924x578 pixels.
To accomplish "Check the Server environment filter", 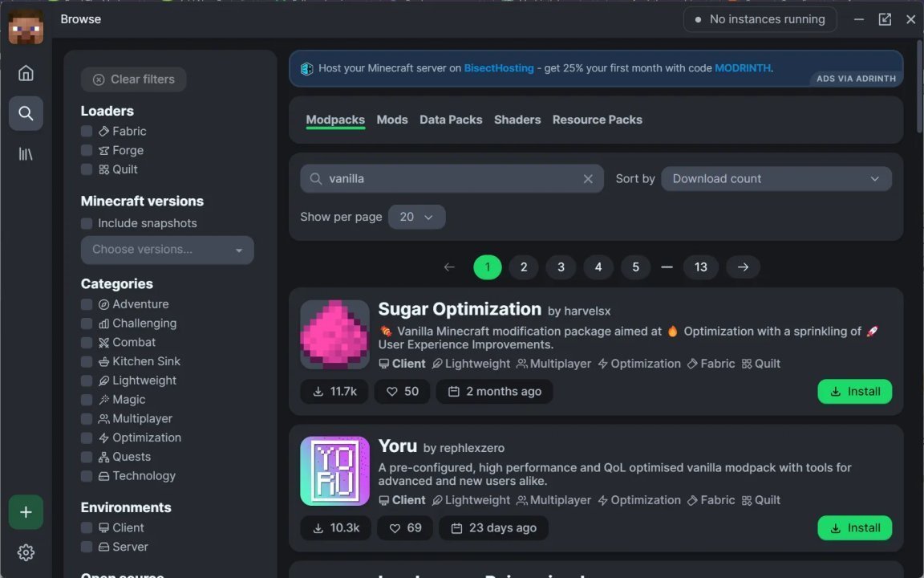I will (87, 547).
